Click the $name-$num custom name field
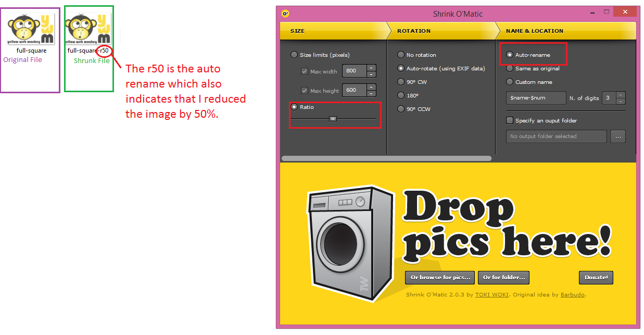The height and width of the screenshot is (335, 644). click(x=536, y=98)
